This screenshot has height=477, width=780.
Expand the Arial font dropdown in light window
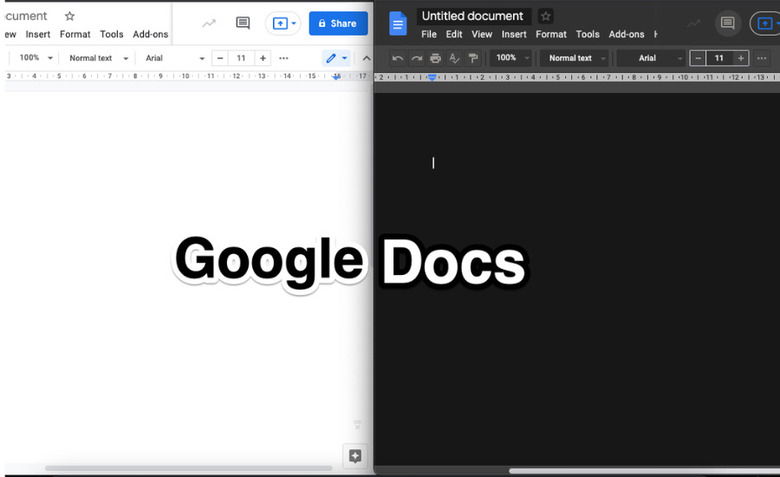pyautogui.click(x=174, y=58)
